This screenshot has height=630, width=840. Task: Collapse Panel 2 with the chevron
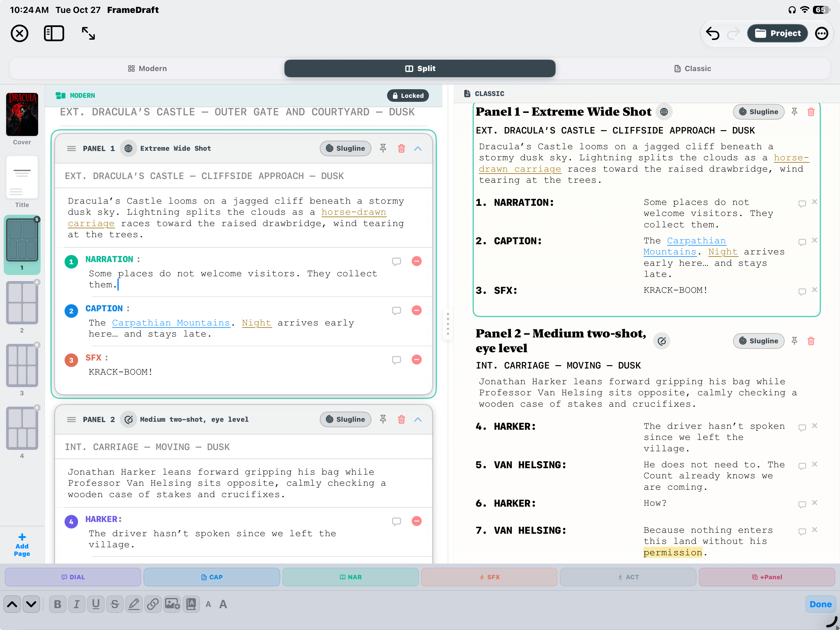pyautogui.click(x=418, y=420)
